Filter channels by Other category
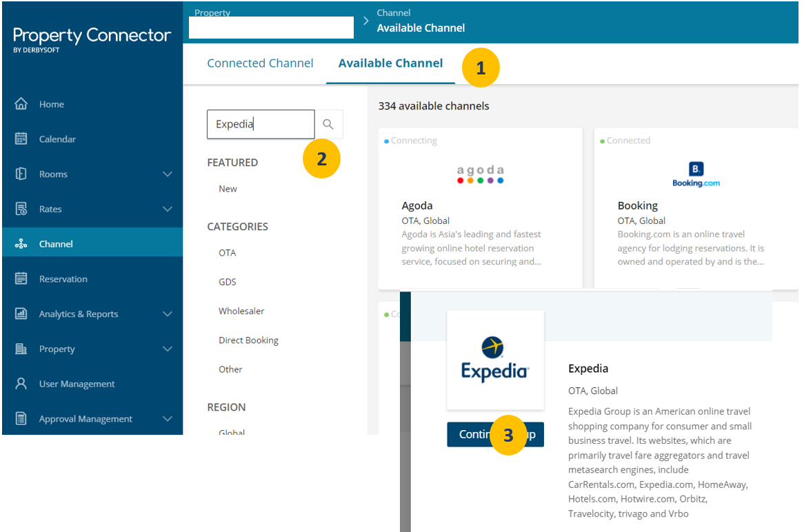The height and width of the screenshot is (532, 804). tap(230, 369)
